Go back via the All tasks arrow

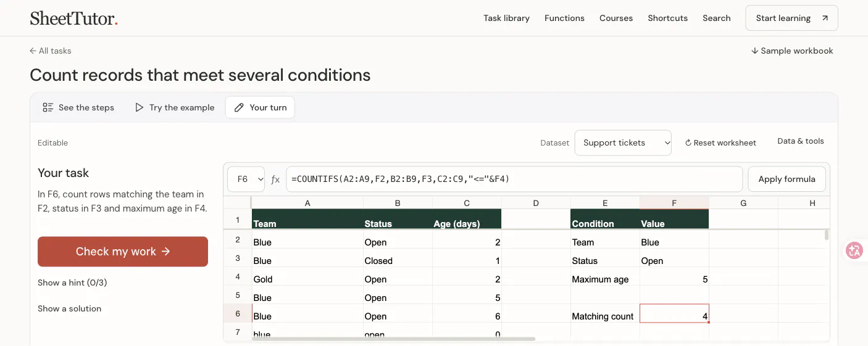click(x=33, y=51)
